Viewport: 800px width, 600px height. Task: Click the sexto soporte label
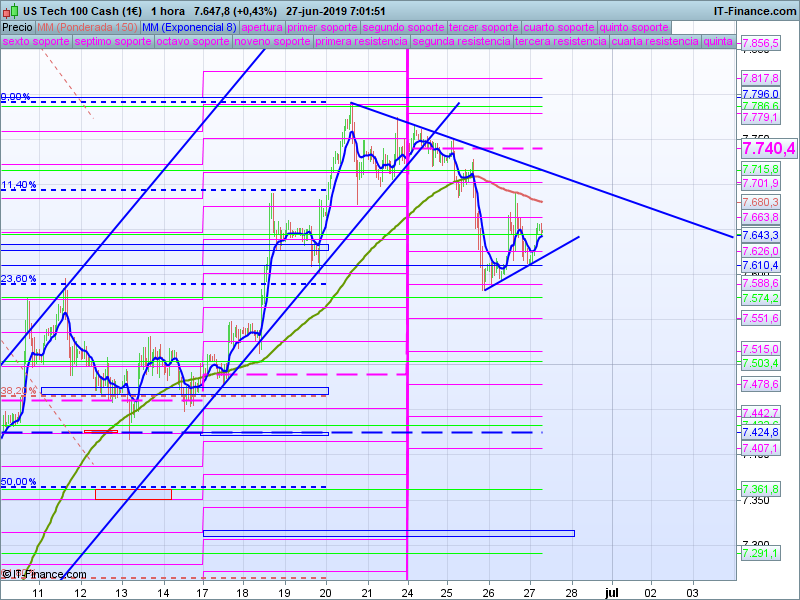(x=35, y=42)
